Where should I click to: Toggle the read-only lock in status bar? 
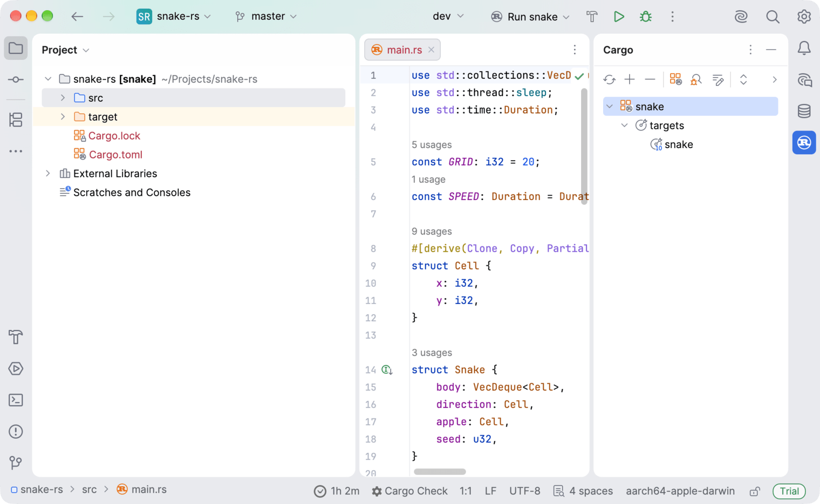(755, 491)
